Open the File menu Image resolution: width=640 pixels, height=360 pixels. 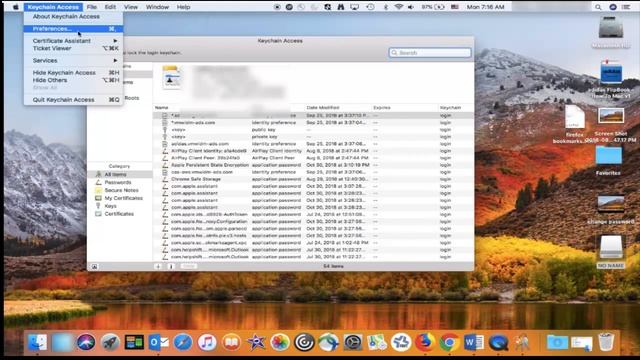[x=91, y=7]
